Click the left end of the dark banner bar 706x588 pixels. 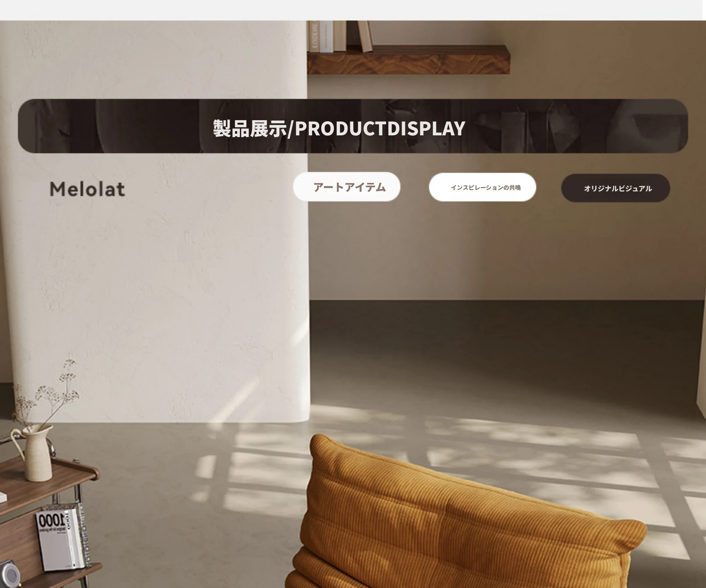31,126
